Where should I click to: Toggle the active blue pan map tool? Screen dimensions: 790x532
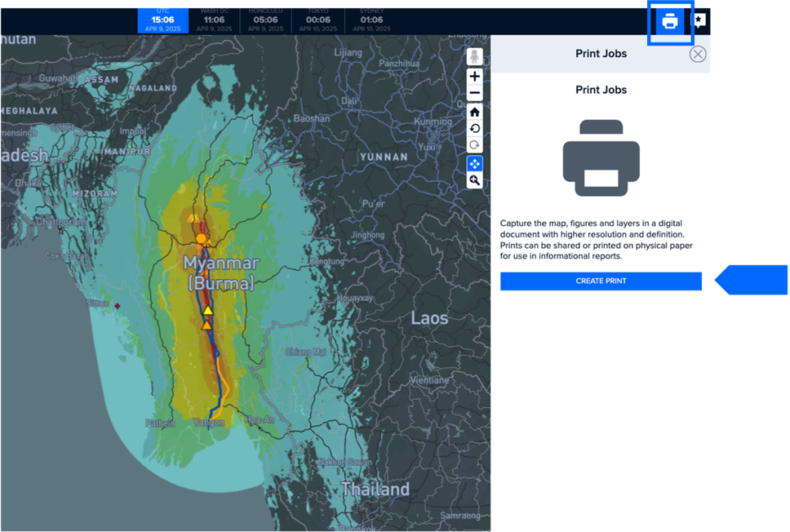coord(475,163)
